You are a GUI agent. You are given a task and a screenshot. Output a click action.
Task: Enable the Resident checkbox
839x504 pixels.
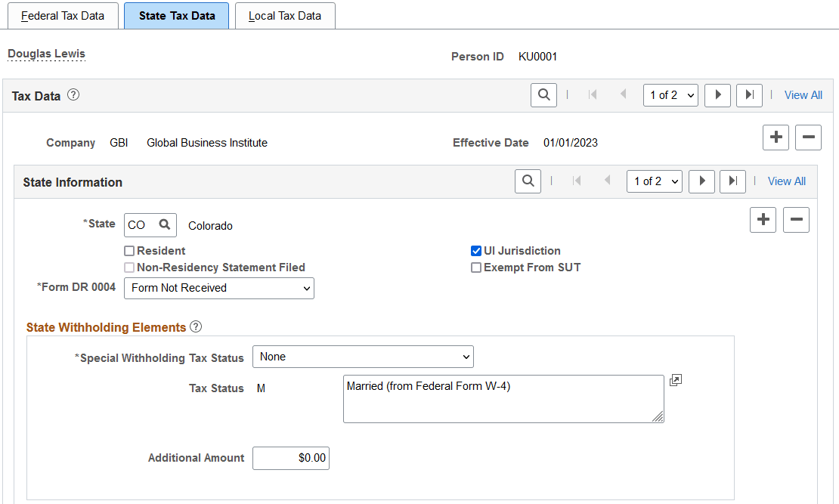tap(128, 250)
